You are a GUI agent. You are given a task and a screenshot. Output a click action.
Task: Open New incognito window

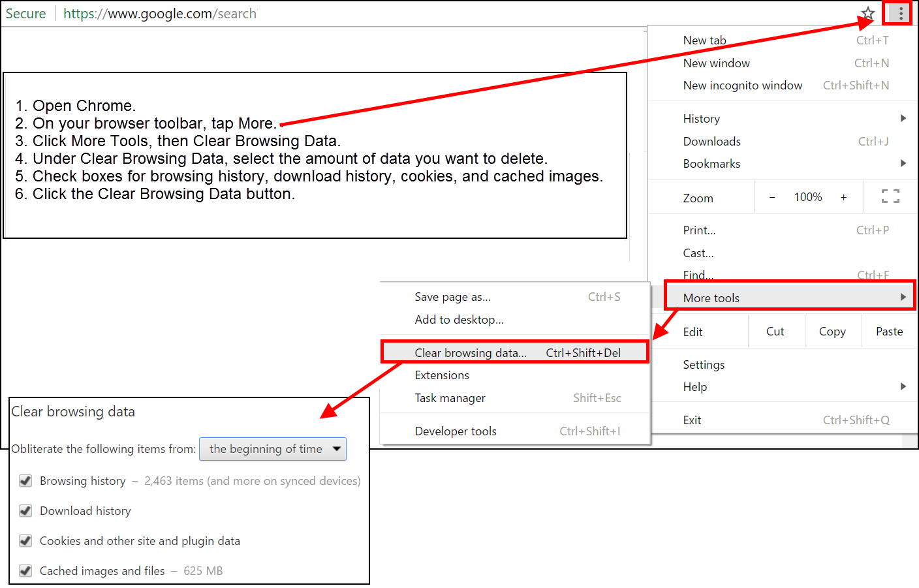pyautogui.click(x=742, y=85)
